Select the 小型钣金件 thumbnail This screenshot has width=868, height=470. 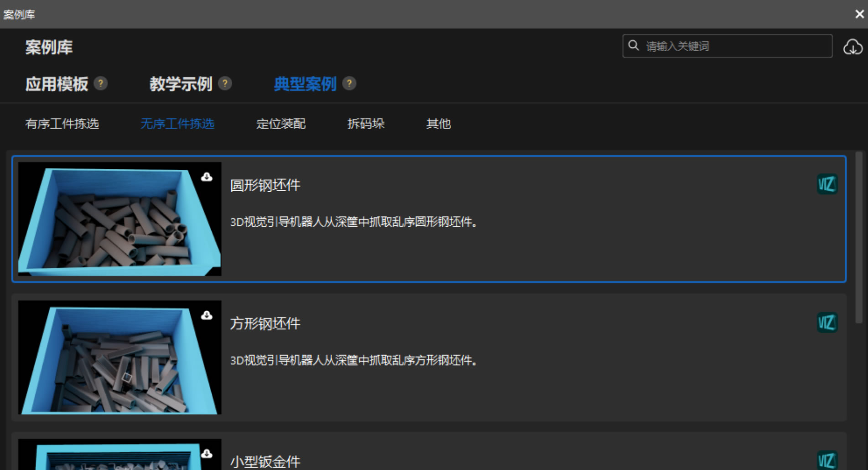[120, 454]
